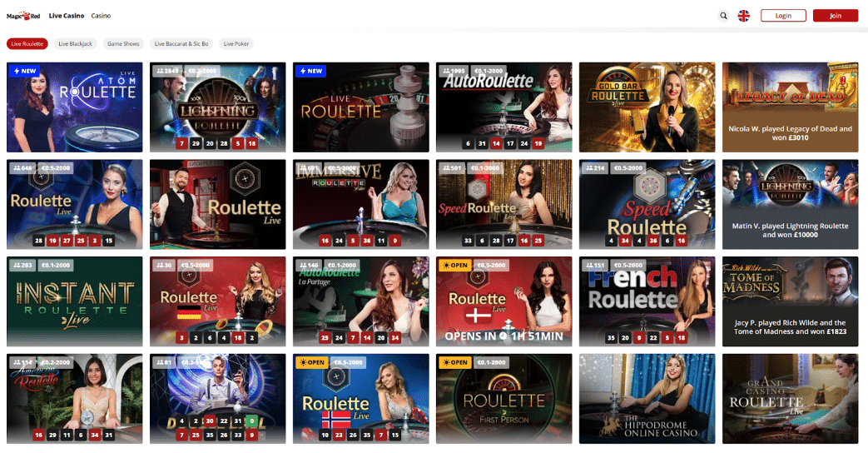This screenshot has height=453, width=868.
Task: Open the Hippodrome Online Casino thumbnail
Action: pos(647,399)
